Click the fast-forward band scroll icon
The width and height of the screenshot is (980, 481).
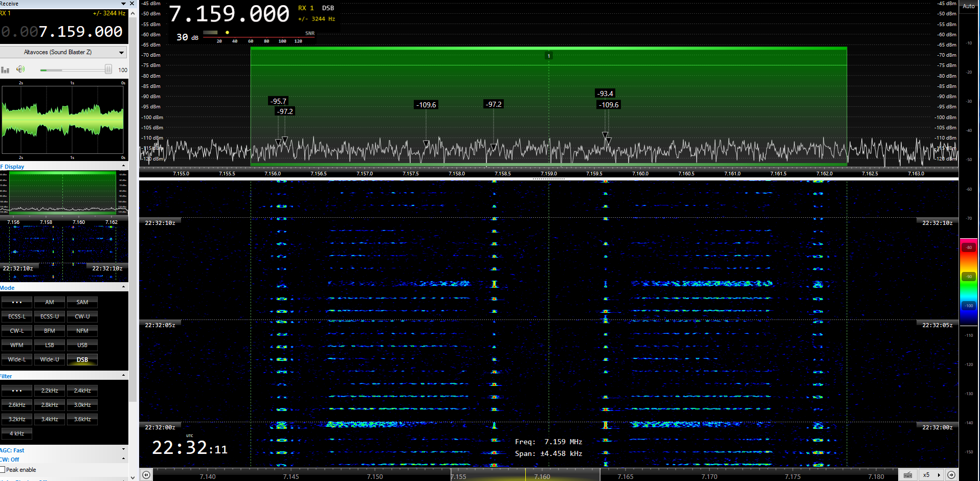(x=951, y=475)
